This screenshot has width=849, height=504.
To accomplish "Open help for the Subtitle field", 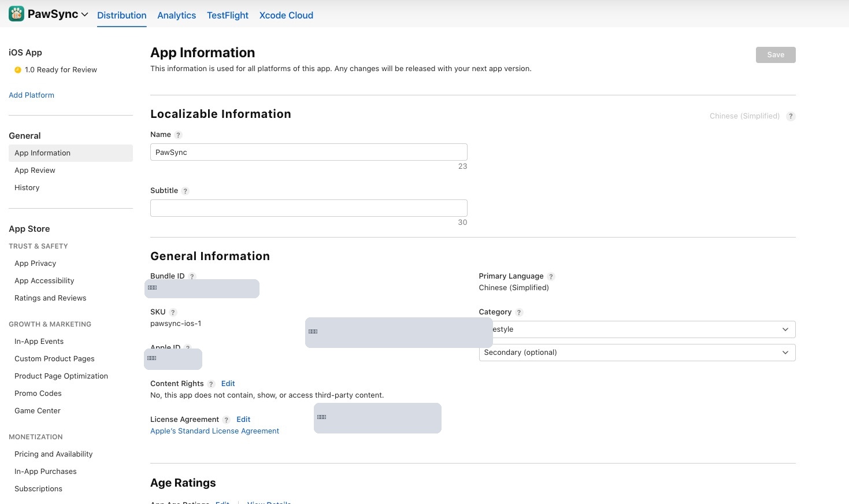I will click(186, 191).
